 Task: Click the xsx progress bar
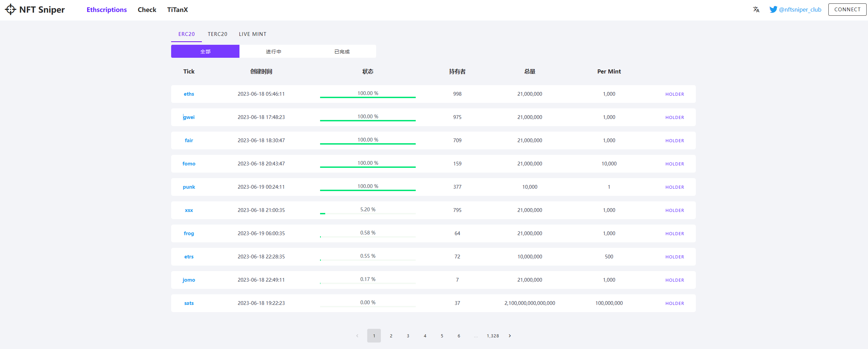coord(368,213)
